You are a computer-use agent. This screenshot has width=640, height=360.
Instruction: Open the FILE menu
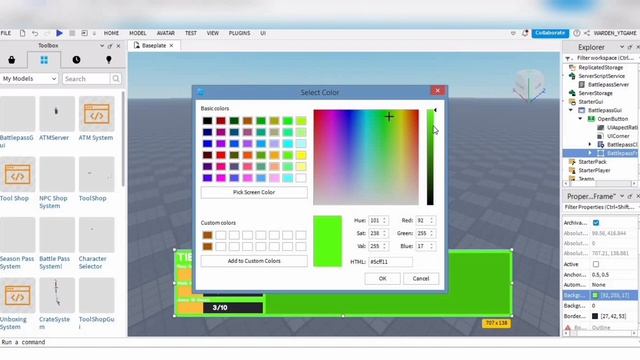tap(6, 33)
